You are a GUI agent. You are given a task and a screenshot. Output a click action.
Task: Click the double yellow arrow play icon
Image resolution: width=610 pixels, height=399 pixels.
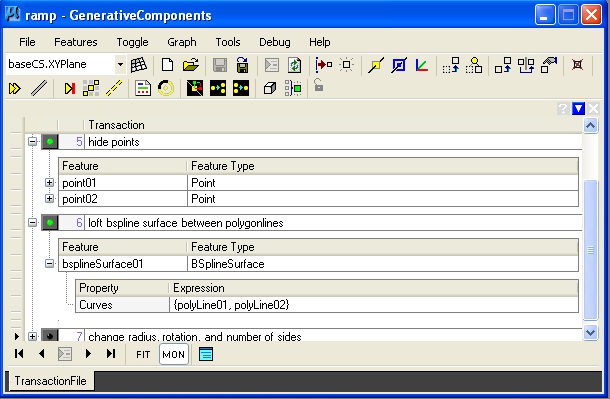(15, 89)
